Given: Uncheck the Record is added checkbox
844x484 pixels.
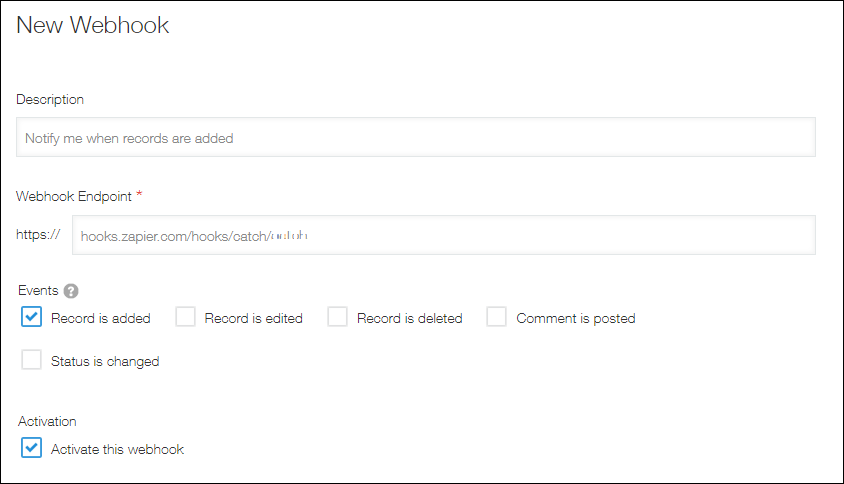Looking at the screenshot, I should (x=31, y=318).
